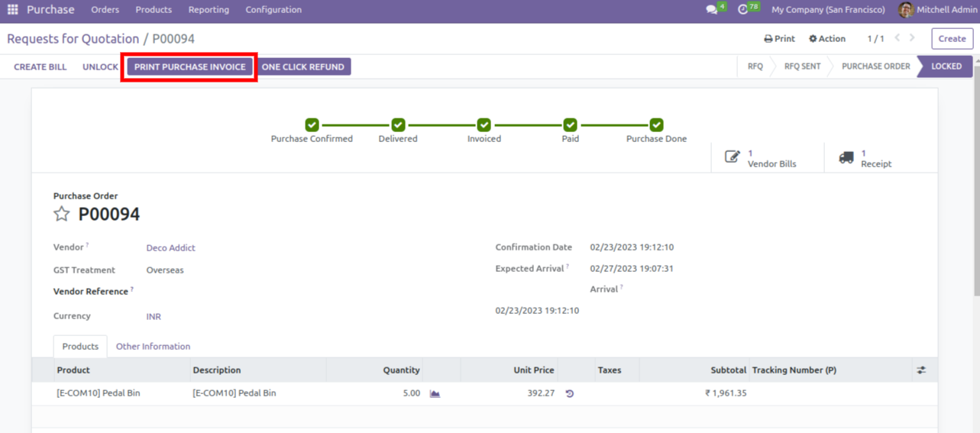Click the Paid checkmark step
Viewport: 980px width, 433px height.
(570, 125)
